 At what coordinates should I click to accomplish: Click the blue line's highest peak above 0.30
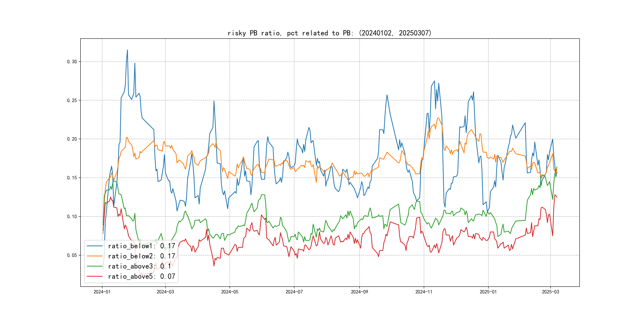click(x=127, y=50)
